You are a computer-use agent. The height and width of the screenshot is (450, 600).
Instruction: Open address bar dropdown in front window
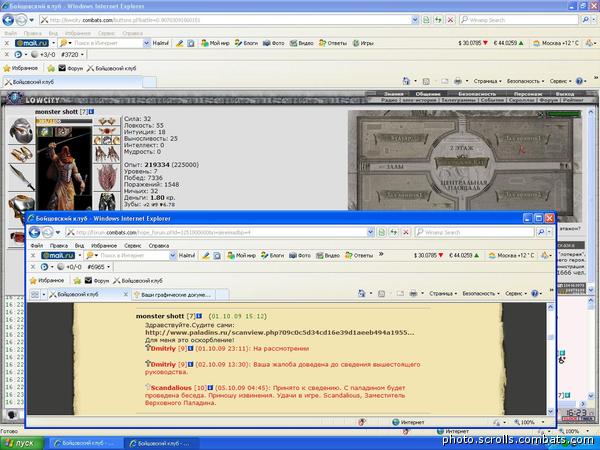(x=370, y=232)
